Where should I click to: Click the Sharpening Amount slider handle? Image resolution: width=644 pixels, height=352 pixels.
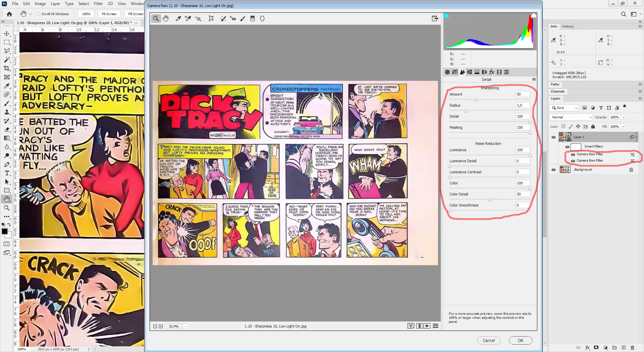pyautogui.click(x=476, y=100)
